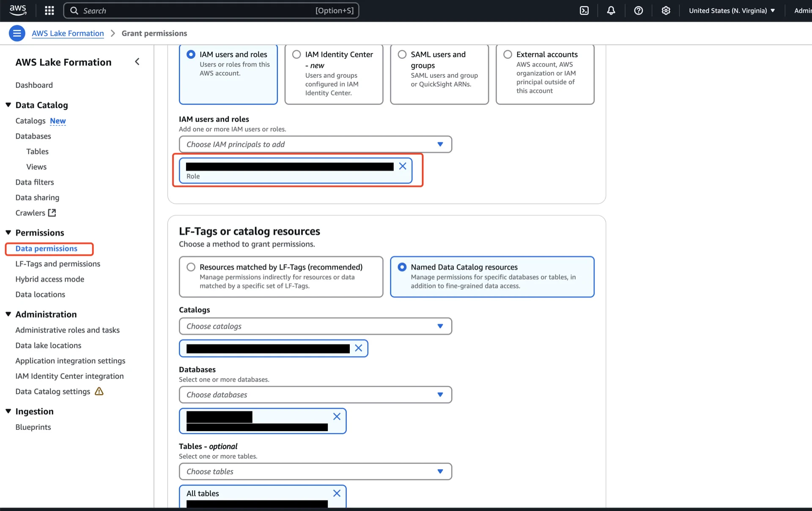812x511 pixels.
Task: Open CloudShell terminal icon
Action: tap(584, 11)
